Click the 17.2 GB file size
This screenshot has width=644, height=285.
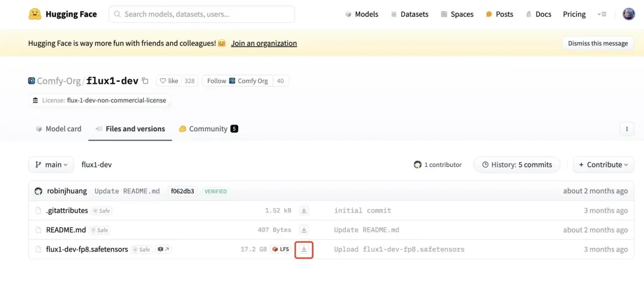253,249
